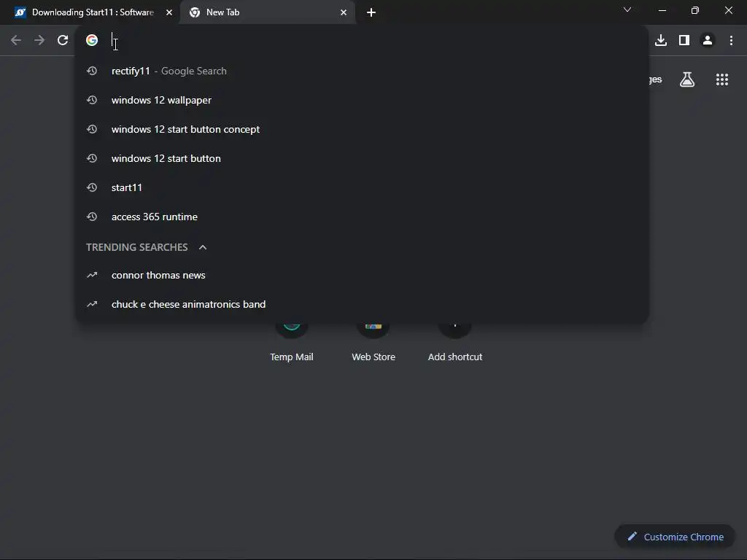Open the side panel icon
The height and width of the screenshot is (560, 747).
[684, 40]
